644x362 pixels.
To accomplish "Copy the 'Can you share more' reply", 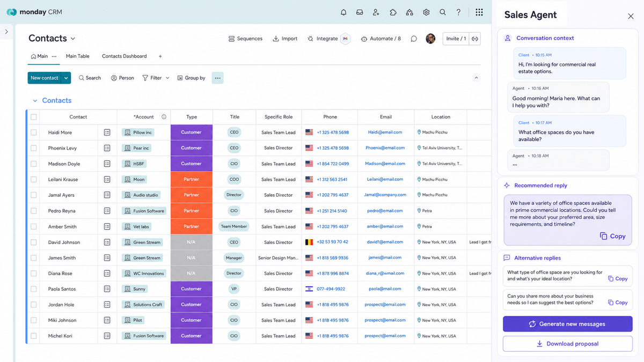I will point(618,302).
